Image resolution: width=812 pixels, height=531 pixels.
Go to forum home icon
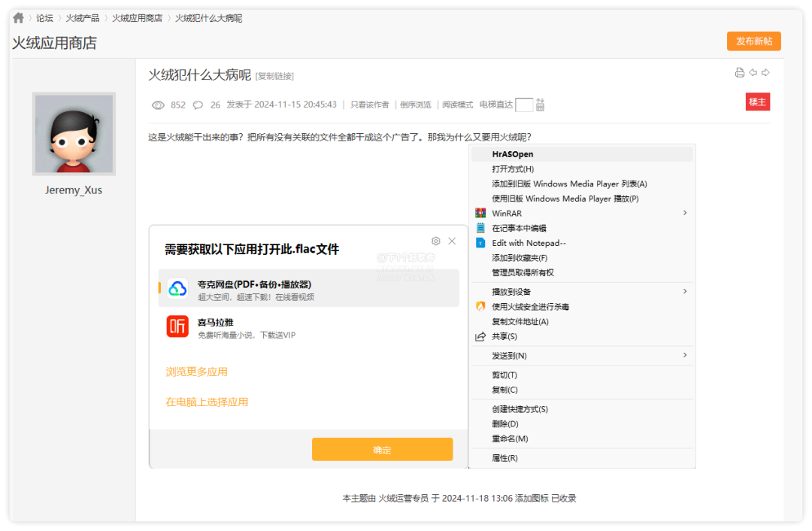tap(19, 18)
